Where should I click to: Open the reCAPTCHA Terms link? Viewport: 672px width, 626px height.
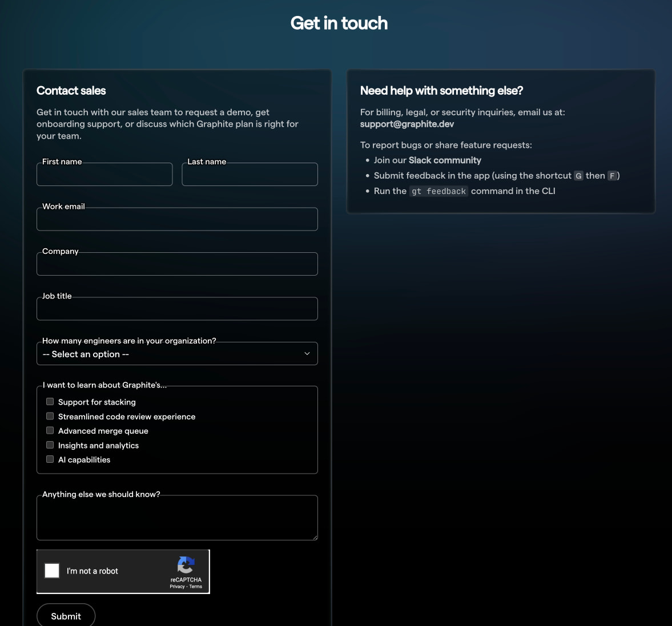click(195, 587)
